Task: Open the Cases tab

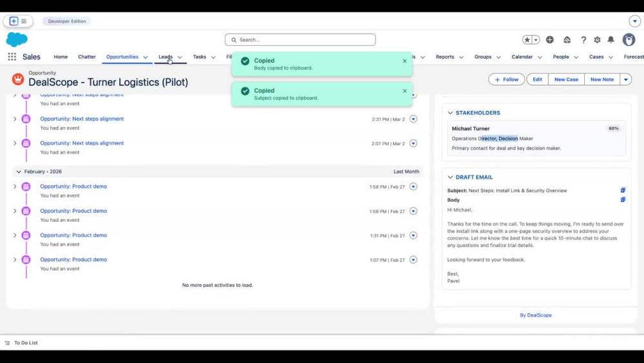Action: 596,57
